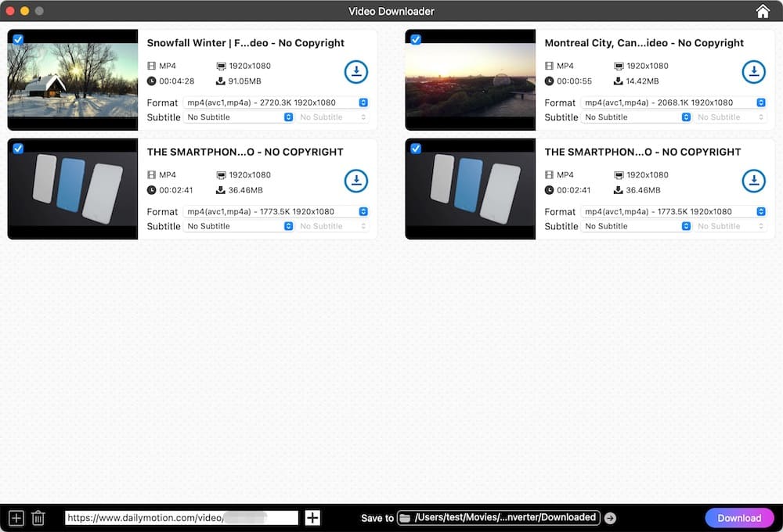783x532 pixels.
Task: Click the folder icon in the Save to path
Action: coord(403,517)
